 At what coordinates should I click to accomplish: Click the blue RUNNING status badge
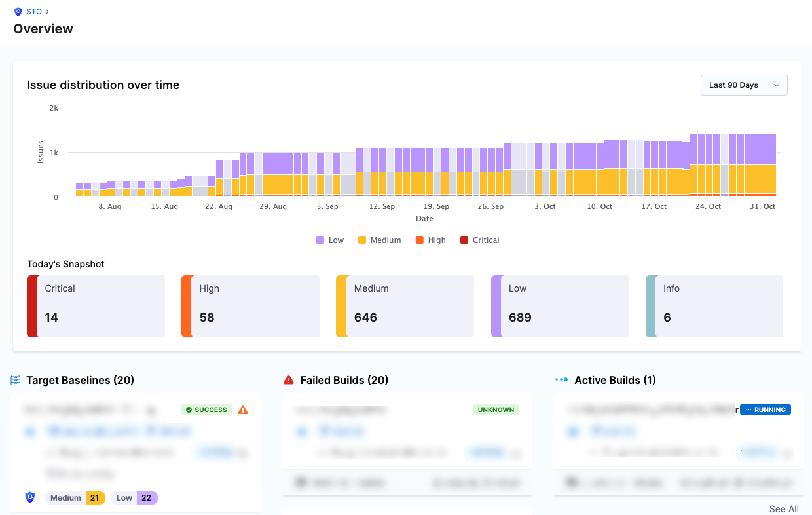click(x=765, y=410)
